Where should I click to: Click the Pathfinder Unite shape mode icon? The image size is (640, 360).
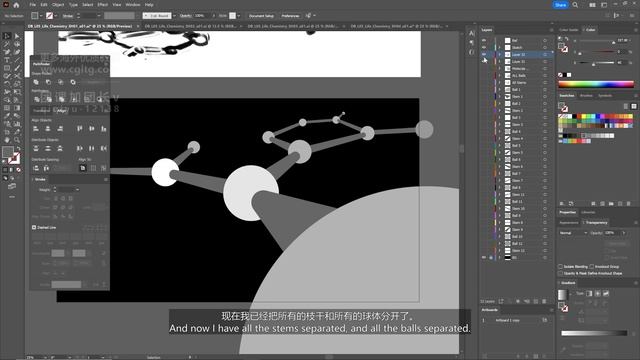click(x=36, y=82)
